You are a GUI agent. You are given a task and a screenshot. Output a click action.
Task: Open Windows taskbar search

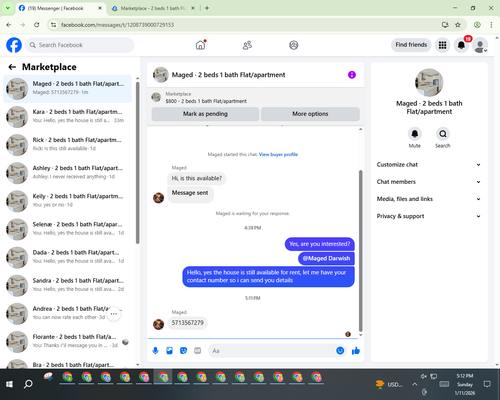point(28,384)
